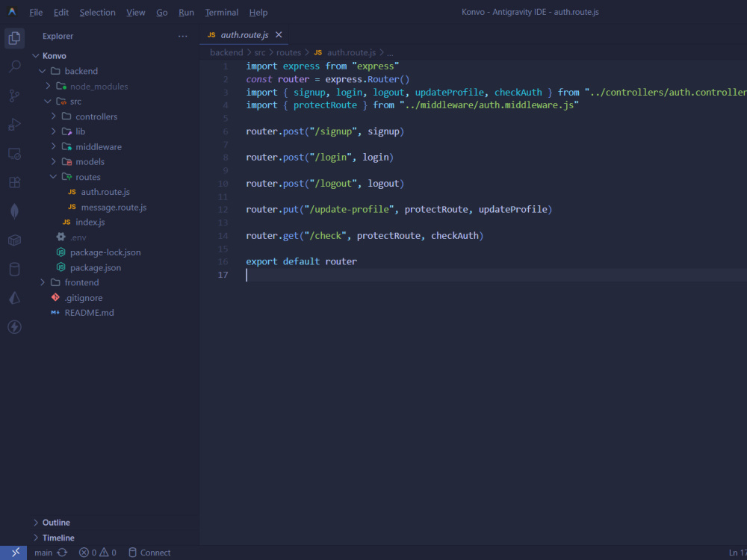The image size is (747, 560).
Task: Expand the frontend folder
Action: [x=43, y=282]
